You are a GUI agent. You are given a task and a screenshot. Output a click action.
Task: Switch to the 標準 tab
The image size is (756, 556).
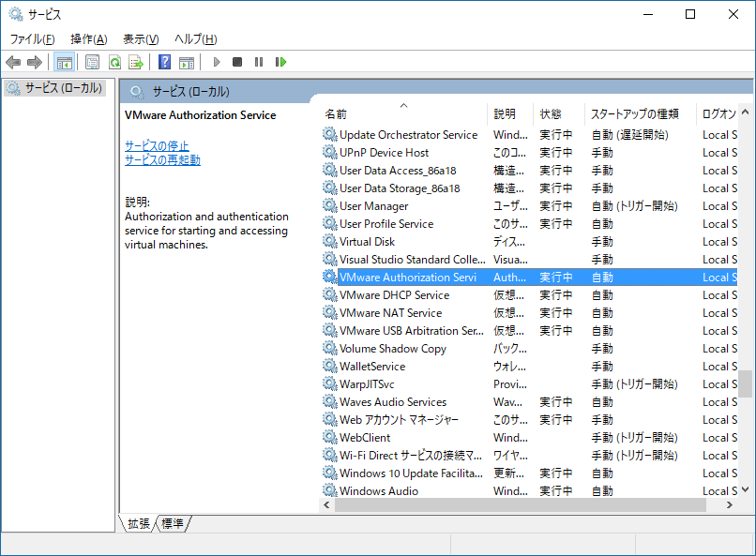point(173,524)
